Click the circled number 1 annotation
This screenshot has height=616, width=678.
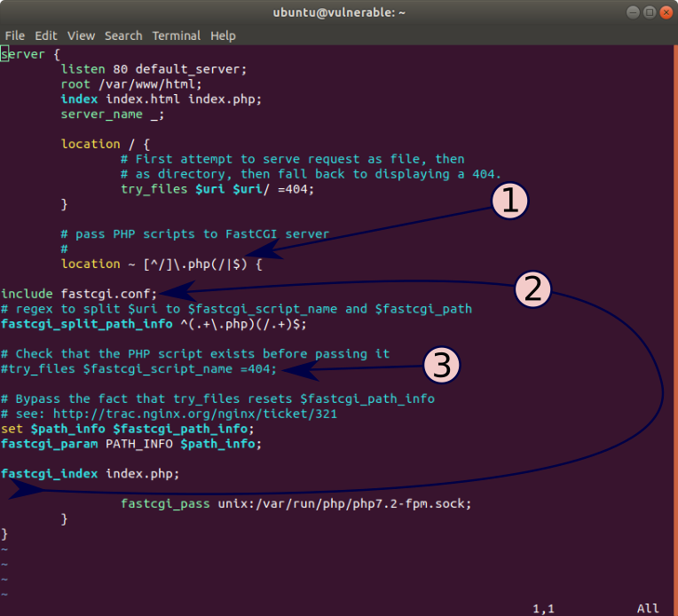click(508, 201)
